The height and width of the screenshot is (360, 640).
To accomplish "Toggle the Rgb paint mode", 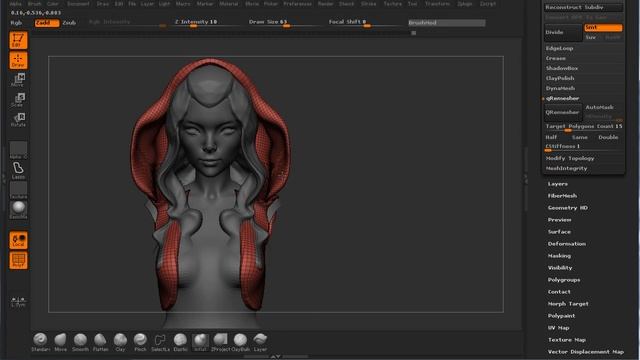I will 16,23.
